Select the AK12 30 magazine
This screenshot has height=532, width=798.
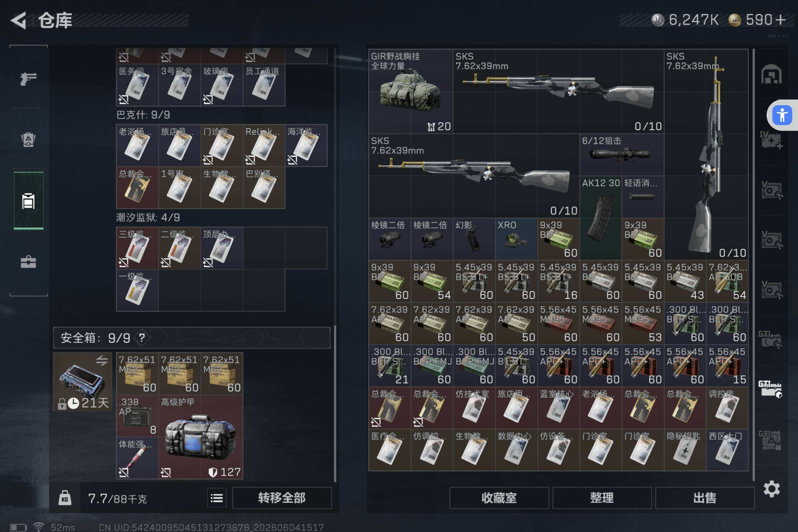600,218
